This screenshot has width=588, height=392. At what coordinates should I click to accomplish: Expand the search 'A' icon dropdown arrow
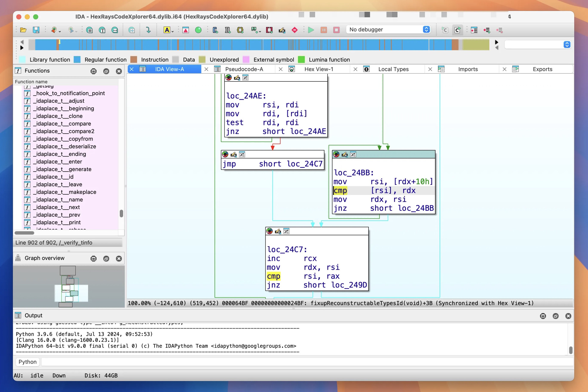pyautogui.click(x=173, y=32)
